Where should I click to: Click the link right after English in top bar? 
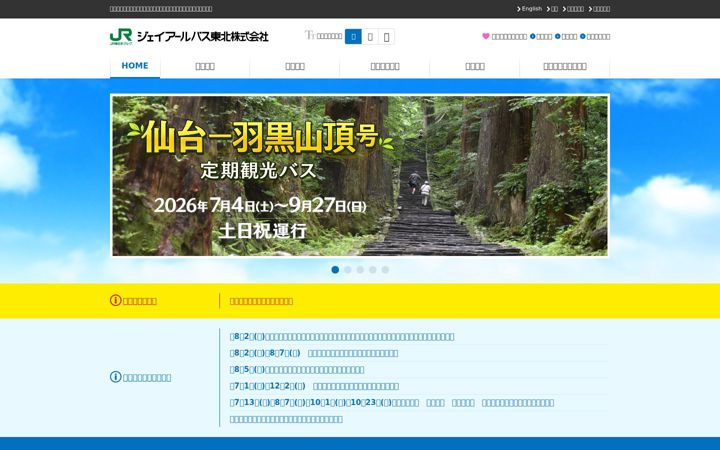pos(552,9)
